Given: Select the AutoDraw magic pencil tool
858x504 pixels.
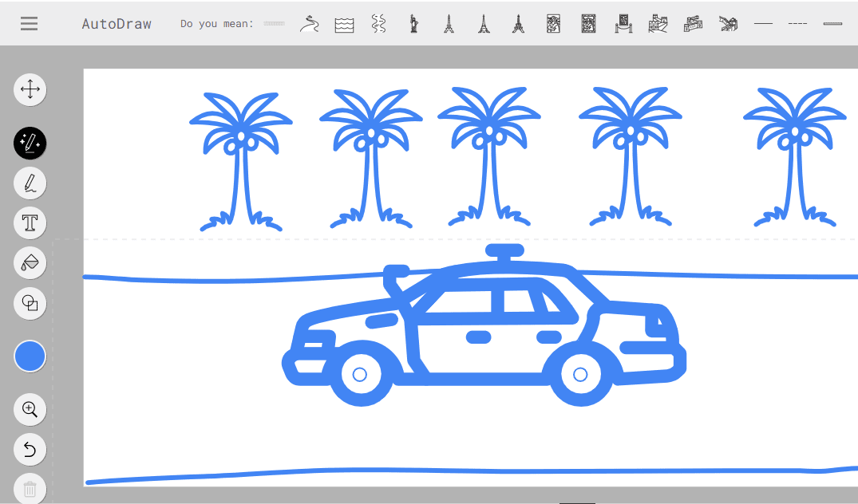Looking at the screenshot, I should [x=30, y=144].
